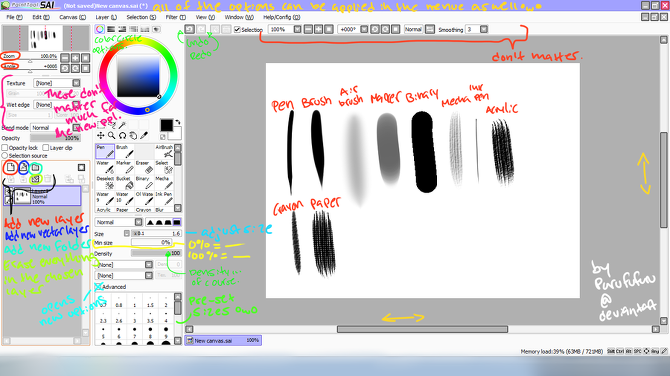Screen dimensions: 670x376
Task: Choose the Binary pen tool
Action: pyautogui.click(x=144, y=183)
